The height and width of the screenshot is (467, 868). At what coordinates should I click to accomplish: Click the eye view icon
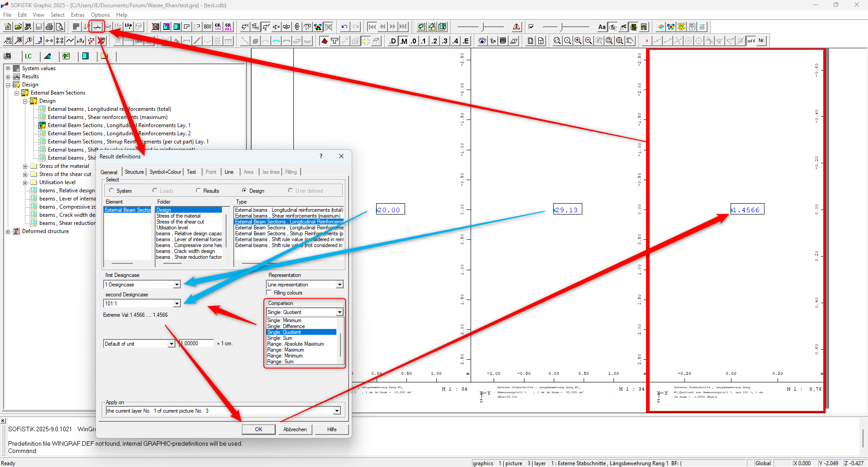coord(482,41)
